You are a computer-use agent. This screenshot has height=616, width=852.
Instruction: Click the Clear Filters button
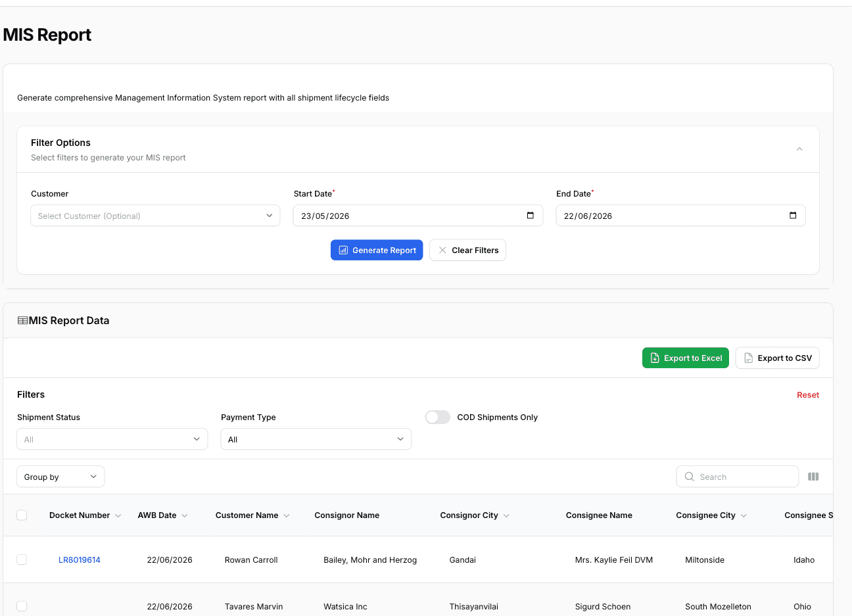coord(468,250)
